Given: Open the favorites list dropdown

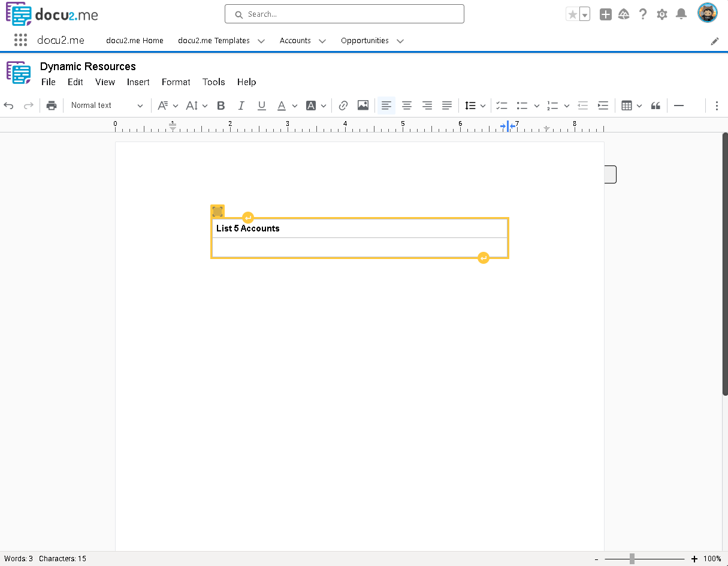Looking at the screenshot, I should [585, 14].
